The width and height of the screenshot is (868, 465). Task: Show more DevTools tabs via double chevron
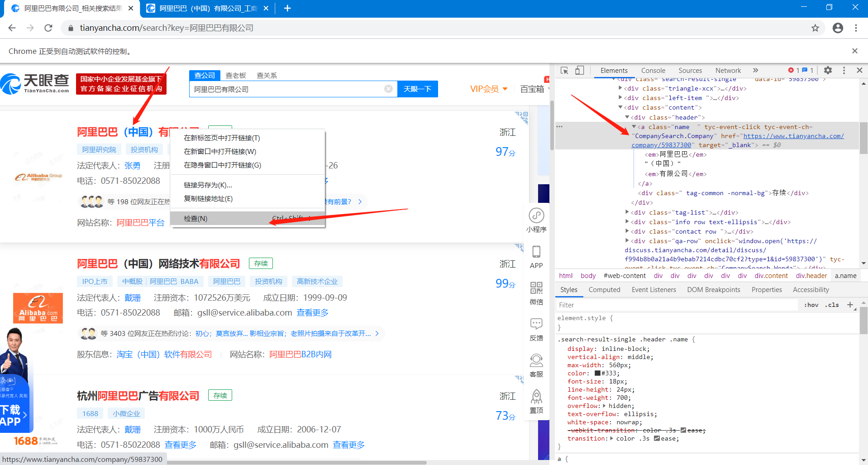(755, 70)
